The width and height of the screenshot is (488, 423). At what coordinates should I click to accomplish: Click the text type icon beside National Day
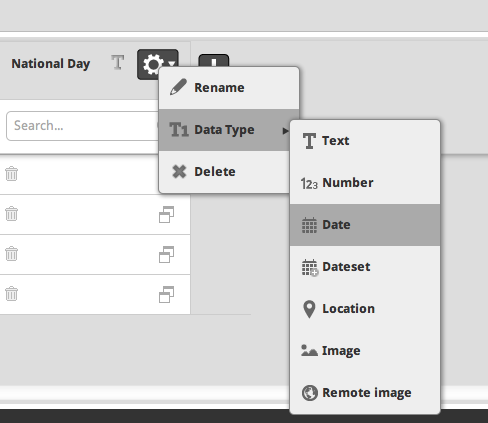[x=117, y=63]
